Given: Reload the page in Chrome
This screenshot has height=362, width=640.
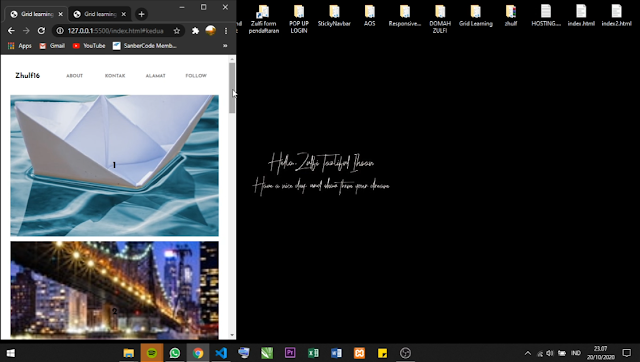Looking at the screenshot, I should point(41,31).
